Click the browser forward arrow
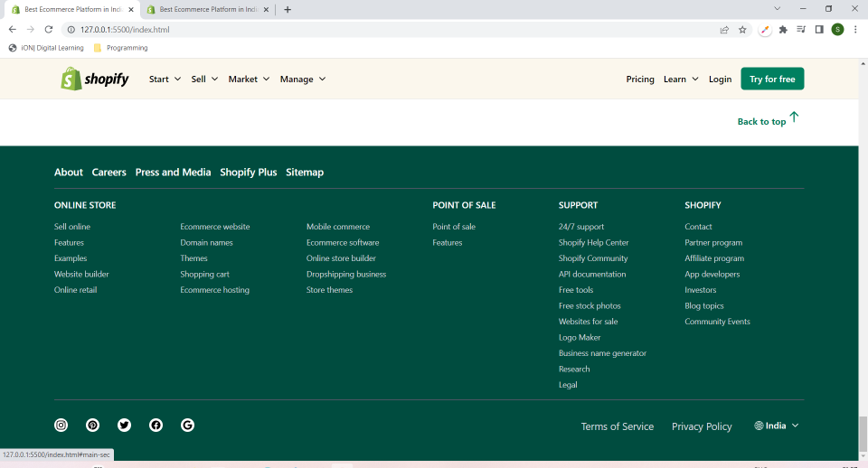 click(31, 29)
